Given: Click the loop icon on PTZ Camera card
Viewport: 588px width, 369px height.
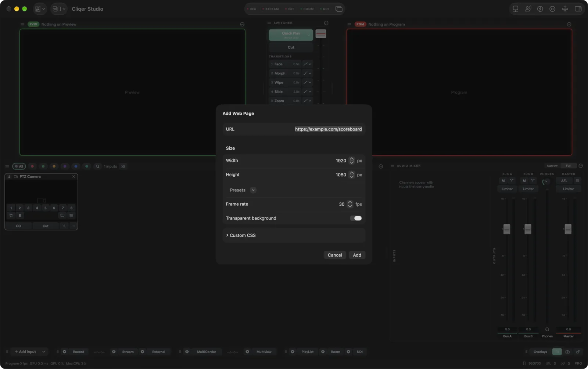Looking at the screenshot, I should point(11,215).
